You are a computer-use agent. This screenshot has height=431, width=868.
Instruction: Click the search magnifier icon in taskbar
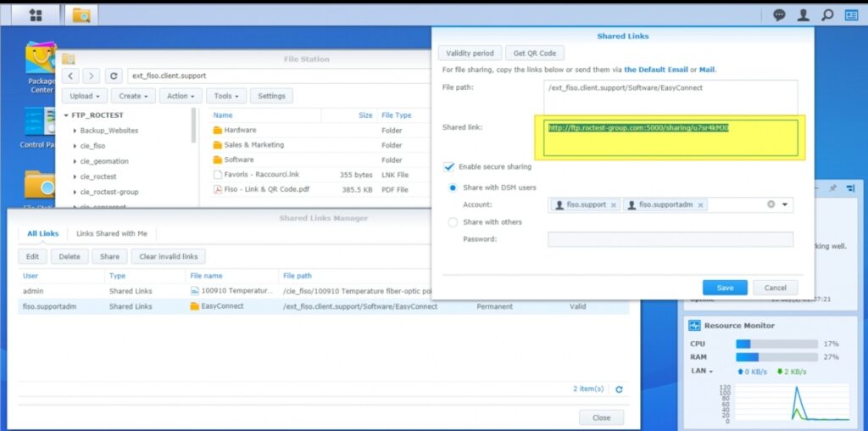click(x=827, y=14)
